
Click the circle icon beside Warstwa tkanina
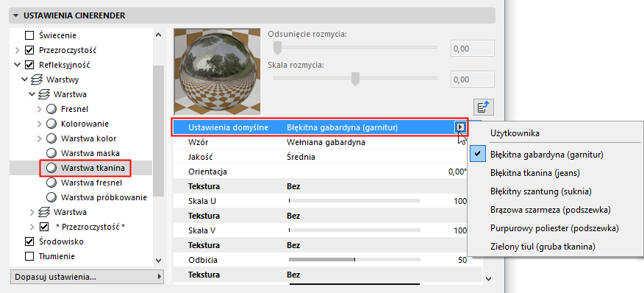(x=51, y=168)
